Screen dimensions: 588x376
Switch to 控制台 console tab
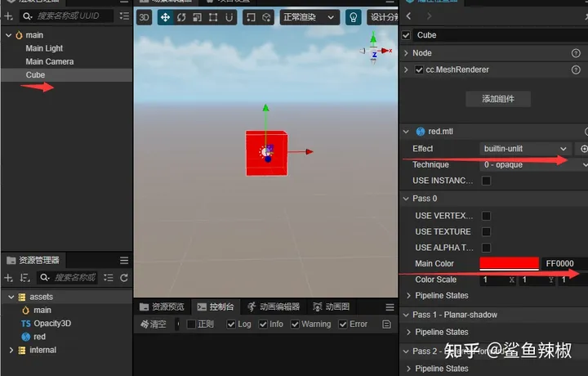pos(216,307)
